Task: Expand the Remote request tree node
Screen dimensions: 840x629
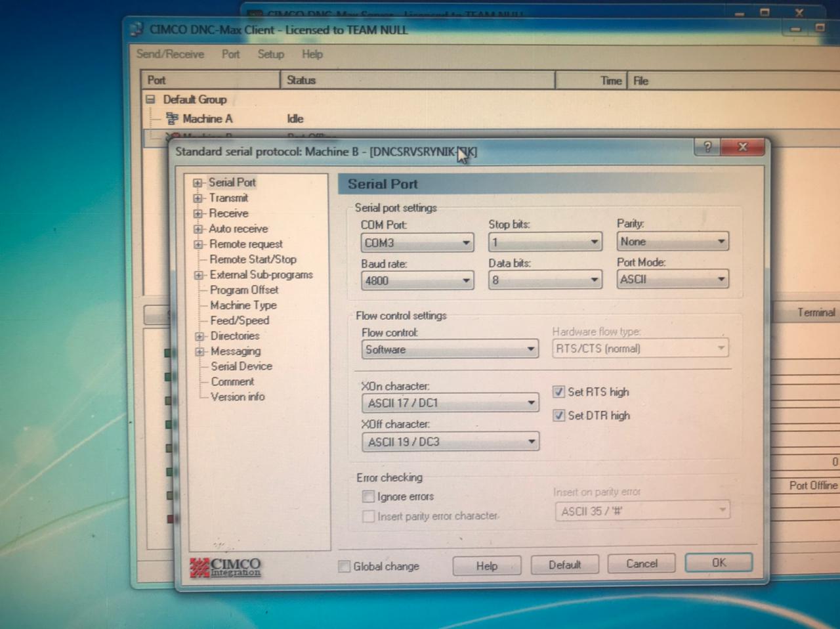Action: click(x=198, y=244)
